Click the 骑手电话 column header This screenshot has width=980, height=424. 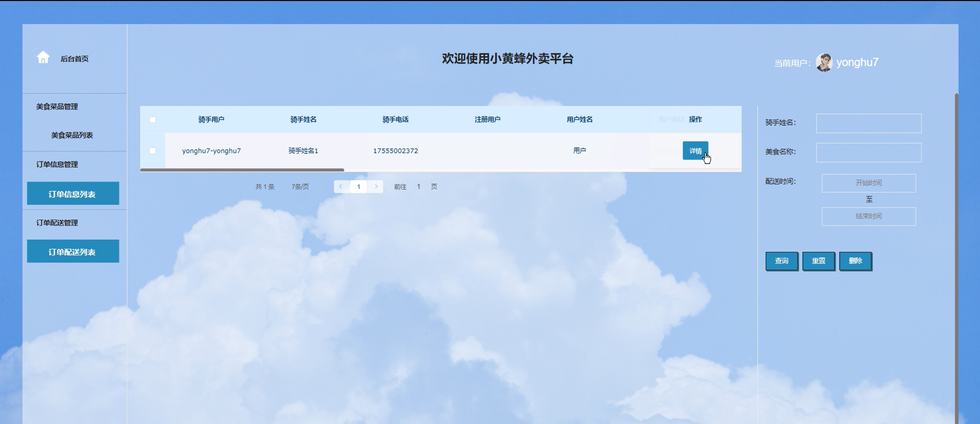point(396,120)
